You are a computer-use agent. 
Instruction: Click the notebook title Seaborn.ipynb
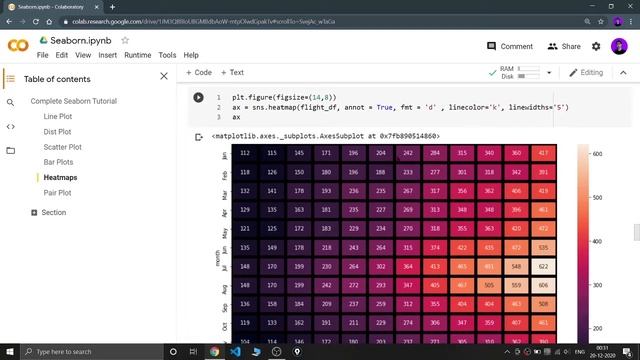(x=81, y=40)
